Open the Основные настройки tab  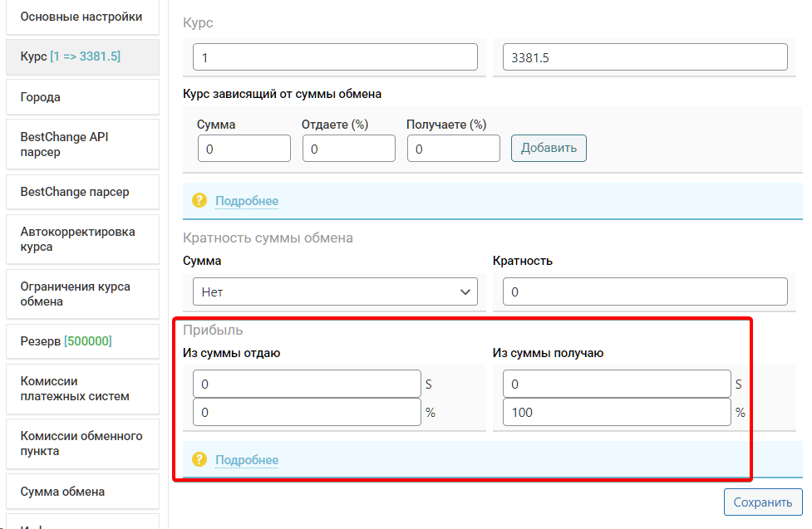click(x=81, y=17)
